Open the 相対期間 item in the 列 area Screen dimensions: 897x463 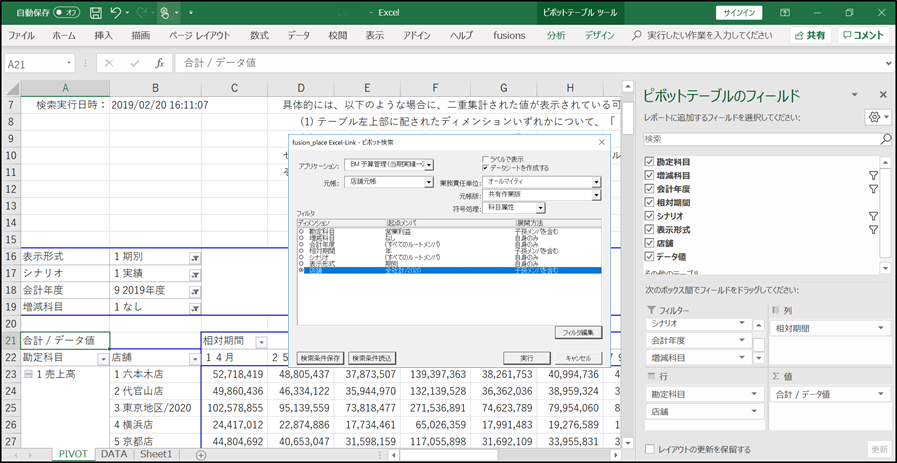click(x=829, y=329)
